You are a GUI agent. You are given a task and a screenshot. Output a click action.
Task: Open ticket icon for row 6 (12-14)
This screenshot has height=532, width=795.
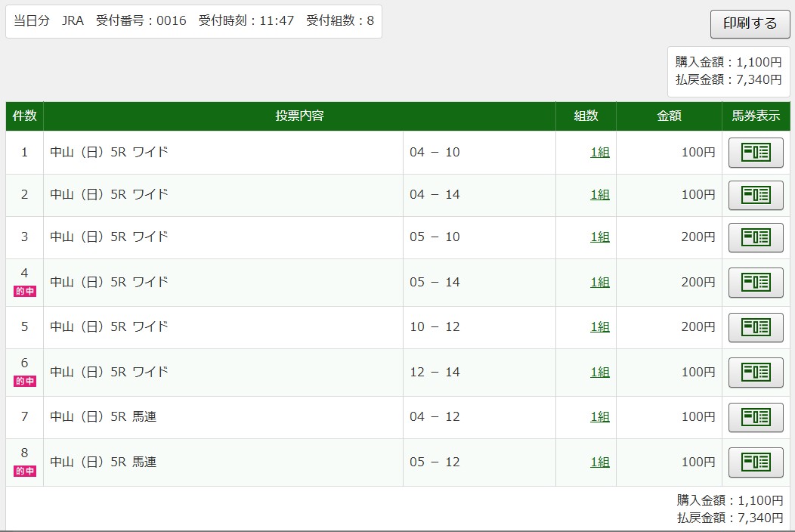(x=755, y=373)
